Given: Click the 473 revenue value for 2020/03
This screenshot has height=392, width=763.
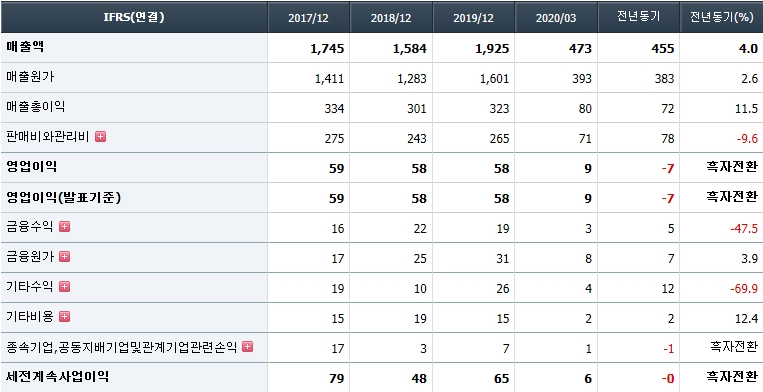Looking at the screenshot, I should coord(581,49).
